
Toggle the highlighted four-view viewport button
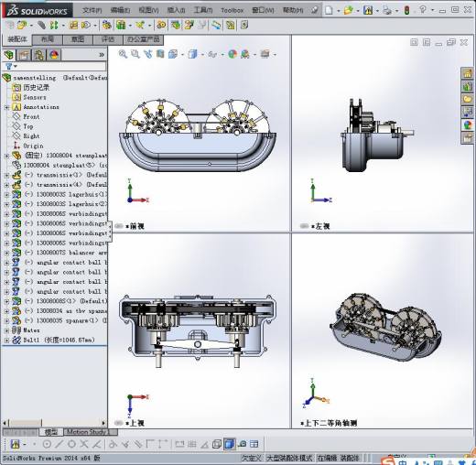230,444
